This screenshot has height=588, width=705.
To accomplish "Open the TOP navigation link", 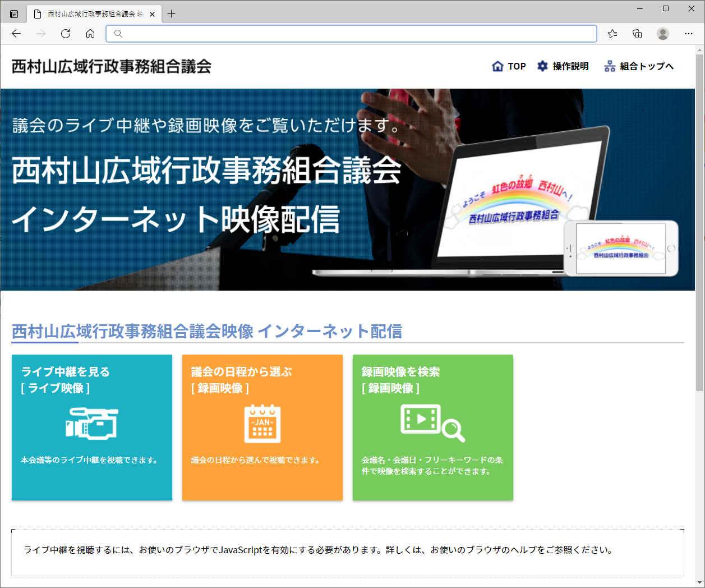I will pyautogui.click(x=517, y=66).
